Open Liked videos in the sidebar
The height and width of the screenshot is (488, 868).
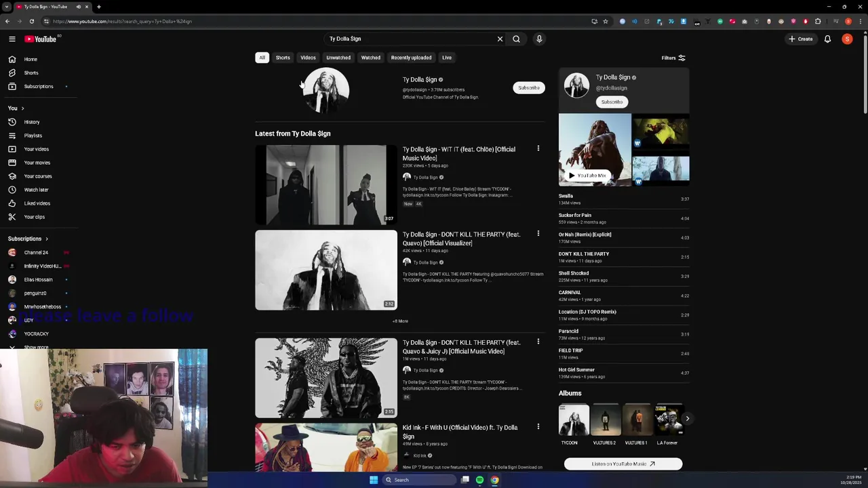39,203
